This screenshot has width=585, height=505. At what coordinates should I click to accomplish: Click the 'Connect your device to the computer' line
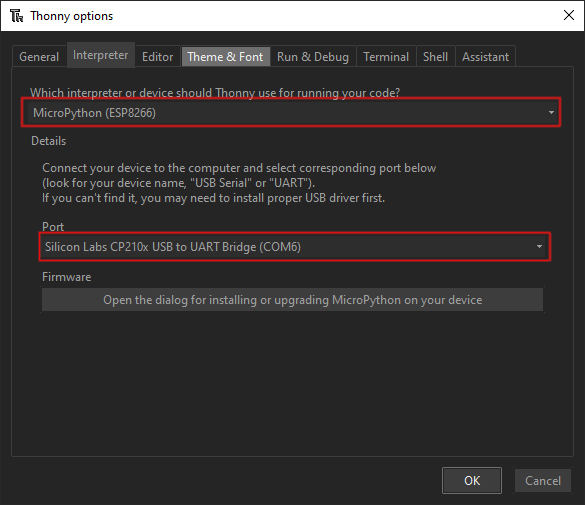pos(239,168)
